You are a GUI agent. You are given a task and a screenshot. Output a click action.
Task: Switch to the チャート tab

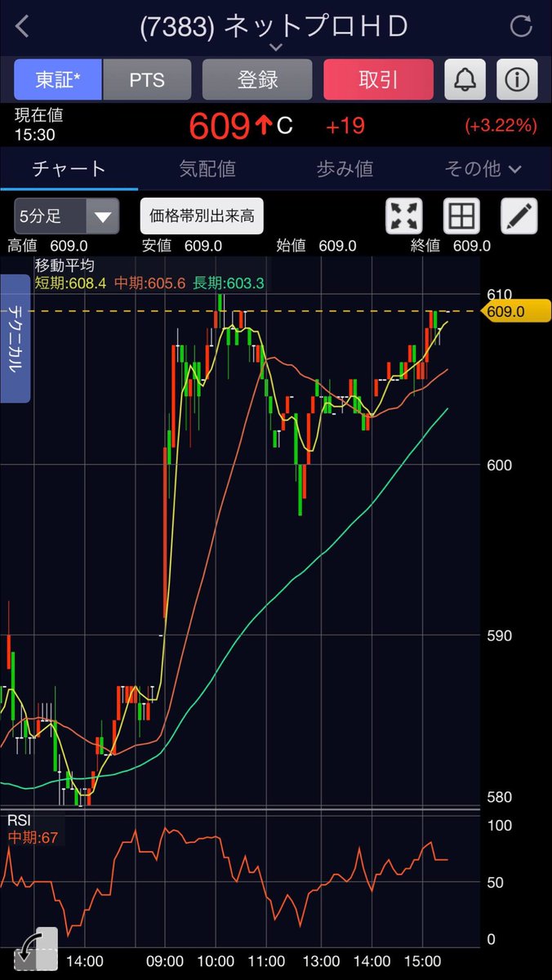pos(69,169)
